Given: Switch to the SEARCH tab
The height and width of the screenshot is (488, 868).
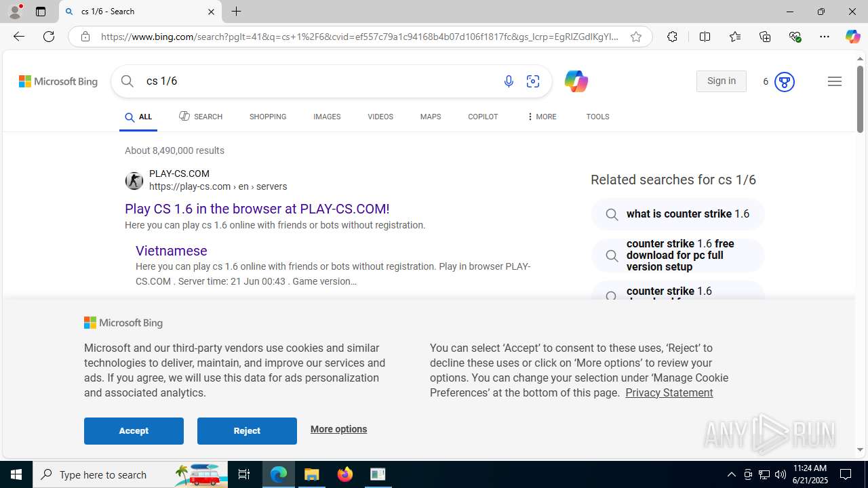Looking at the screenshot, I should click(x=201, y=117).
